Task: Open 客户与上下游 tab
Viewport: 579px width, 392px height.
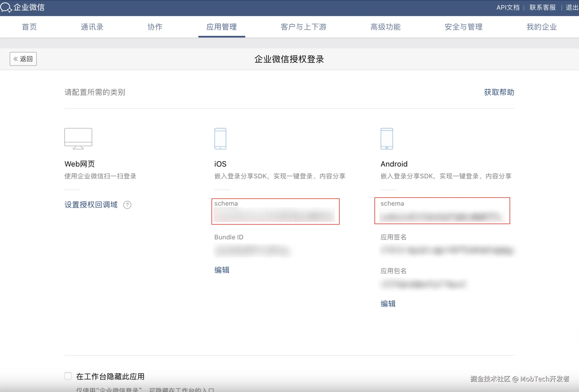Action: click(303, 27)
